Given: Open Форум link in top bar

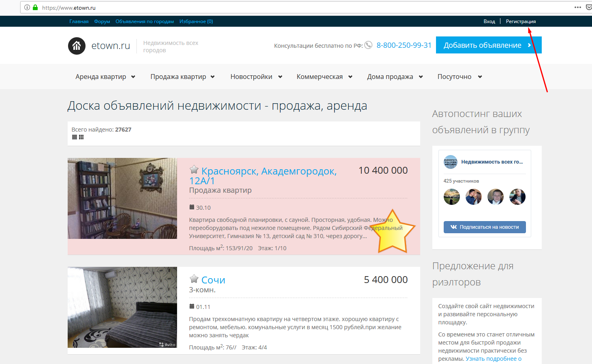Looking at the screenshot, I should click(102, 21).
